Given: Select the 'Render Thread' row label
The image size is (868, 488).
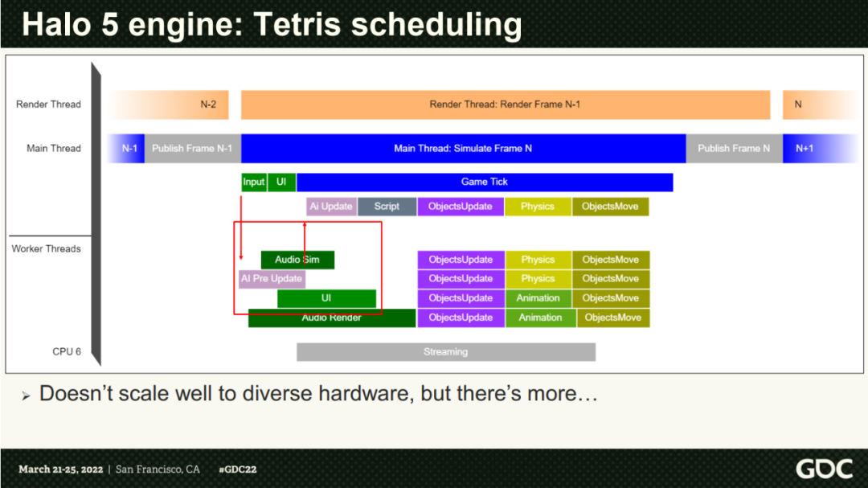Looking at the screenshot, I should [48, 105].
